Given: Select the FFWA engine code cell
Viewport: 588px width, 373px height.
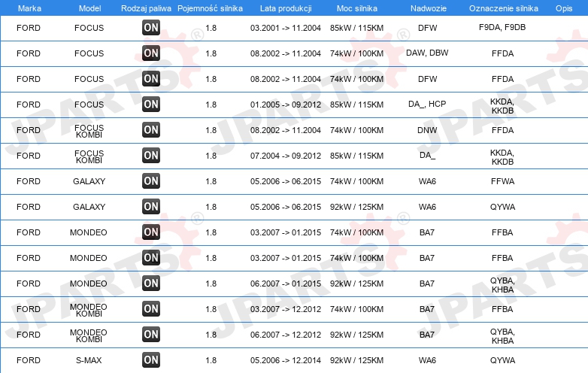Looking at the screenshot, I should pyautogui.click(x=502, y=181).
